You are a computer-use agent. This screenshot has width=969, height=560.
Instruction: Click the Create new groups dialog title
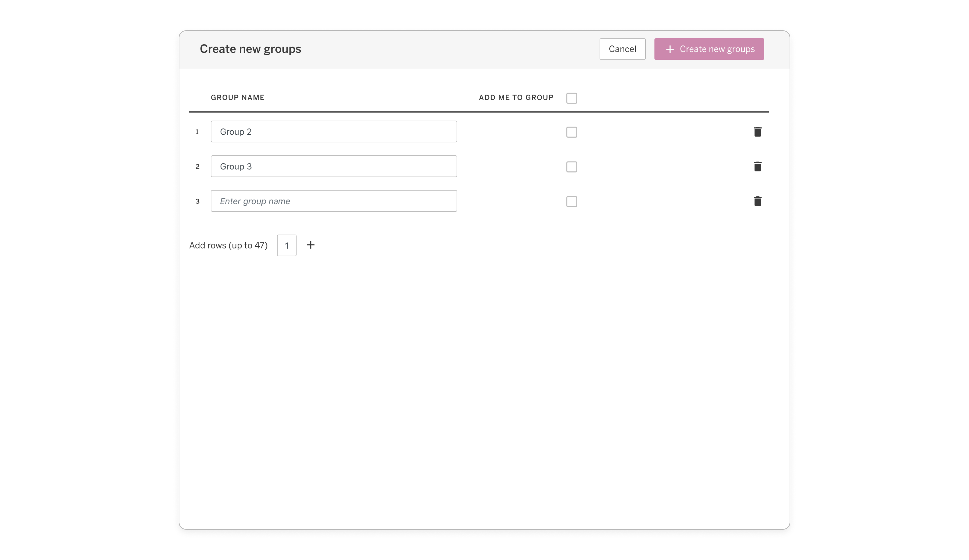click(250, 49)
